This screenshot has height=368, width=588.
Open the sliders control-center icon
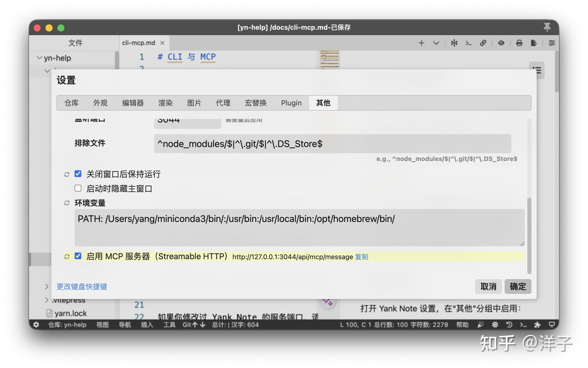click(552, 43)
